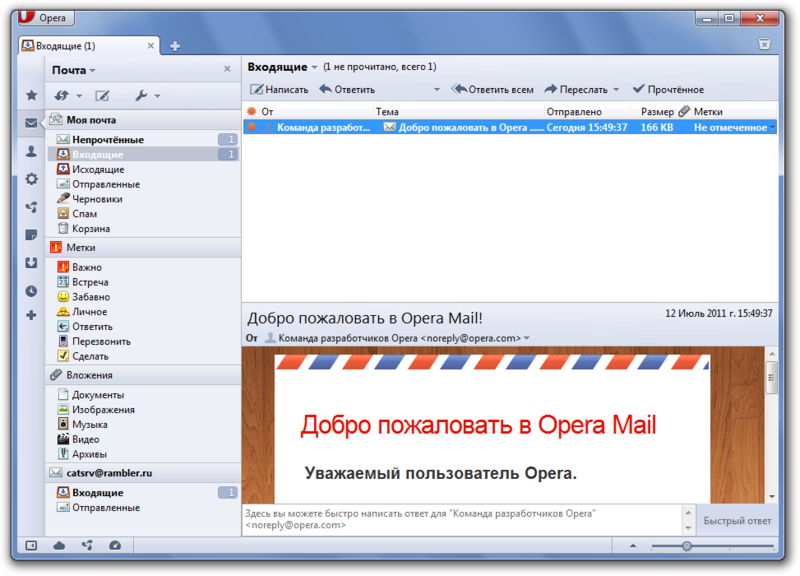Viewport: 800px width, 576px height.
Task: Click the compose pencil icon in mail panel
Action: click(104, 94)
